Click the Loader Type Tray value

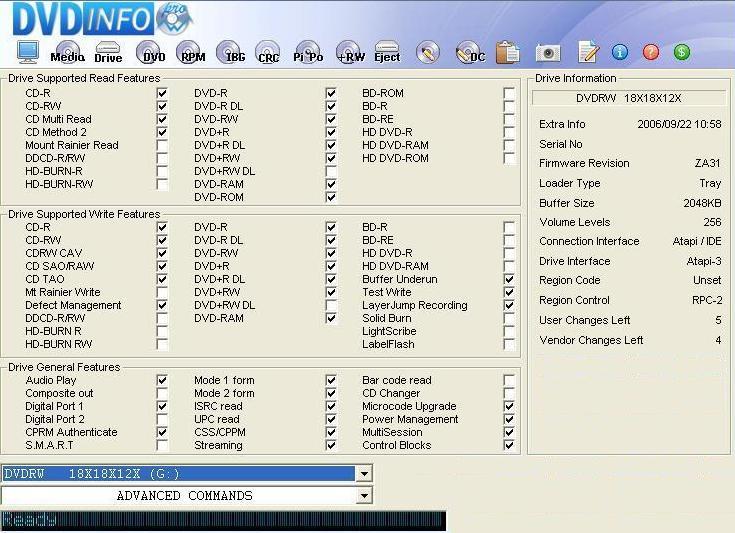pyautogui.click(x=710, y=183)
